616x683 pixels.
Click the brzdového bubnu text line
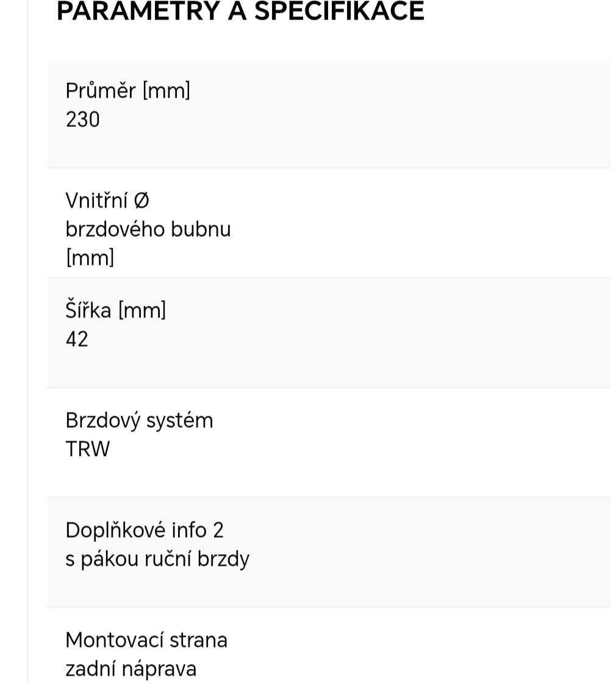pos(148,229)
